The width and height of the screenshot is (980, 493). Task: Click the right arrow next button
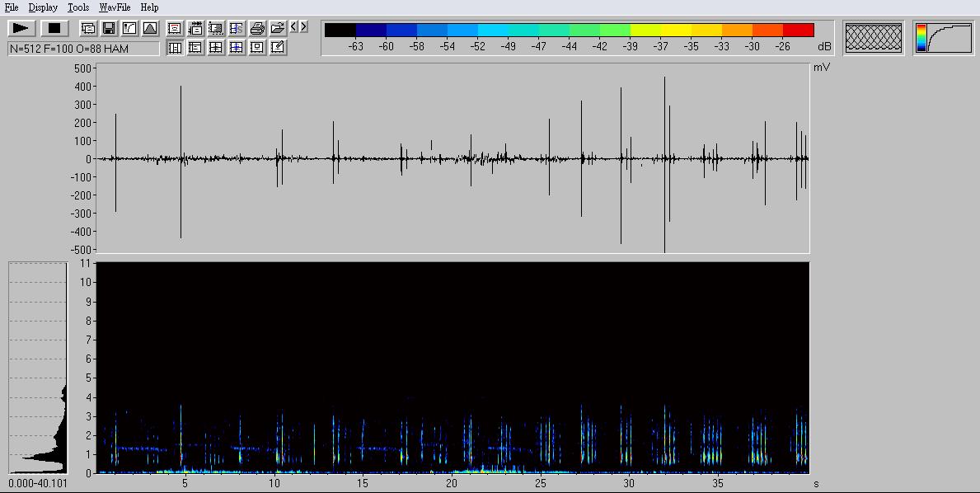tap(304, 27)
